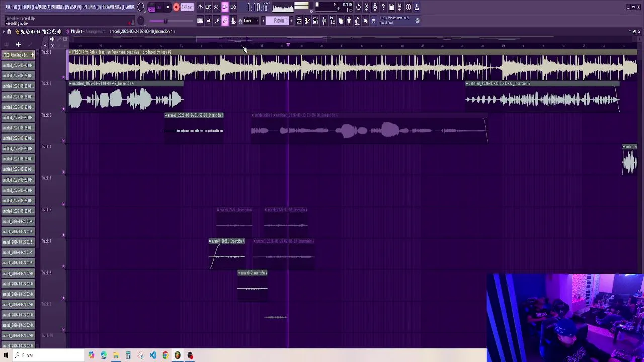Click the plus button next to Patrón 1
Viewport: 644px width, 362px height.
pos(291,21)
